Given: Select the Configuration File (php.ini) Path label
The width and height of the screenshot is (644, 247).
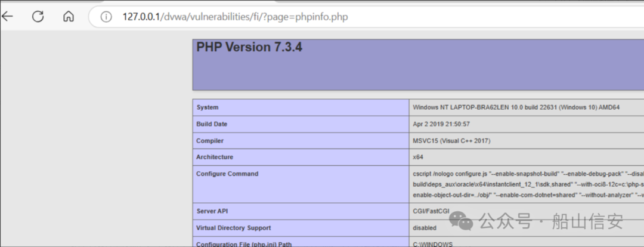Looking at the screenshot, I should (244, 244).
